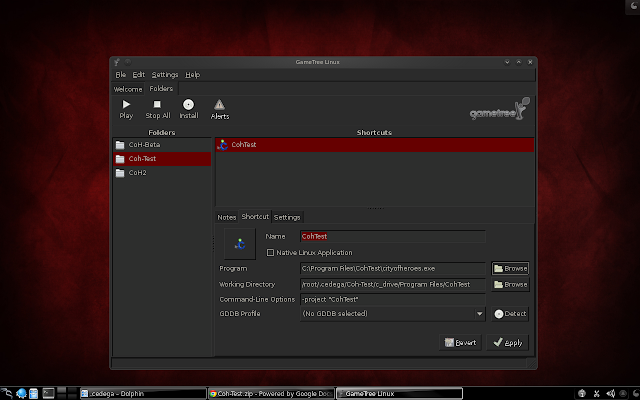Click the top-right desktop cashew icon
This screenshot has width=640, height=400.
(633, 7)
